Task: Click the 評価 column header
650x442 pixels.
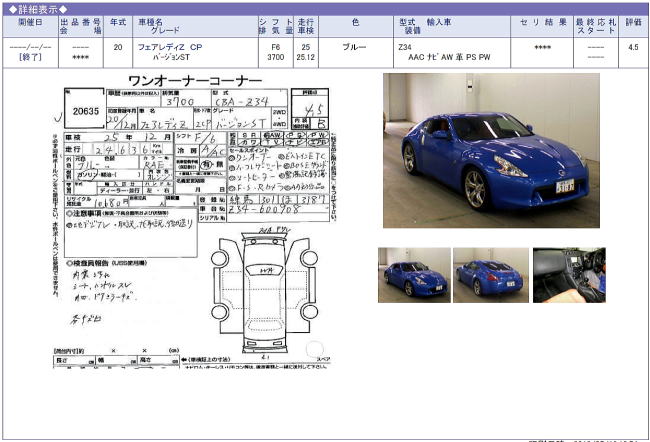Action: [633, 26]
